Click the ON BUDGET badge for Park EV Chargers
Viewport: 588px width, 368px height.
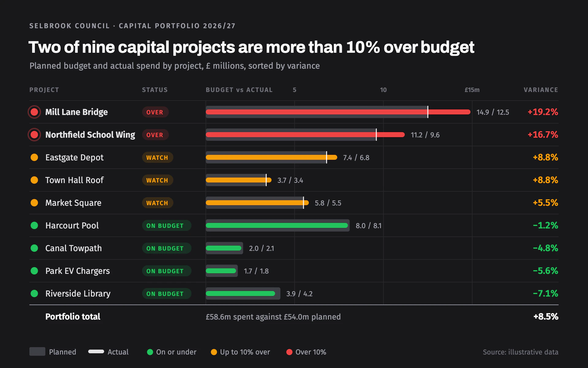167,271
